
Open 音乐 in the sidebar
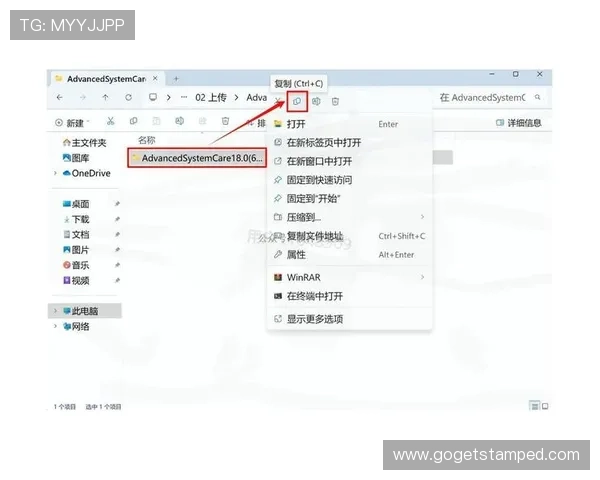[x=76, y=265]
